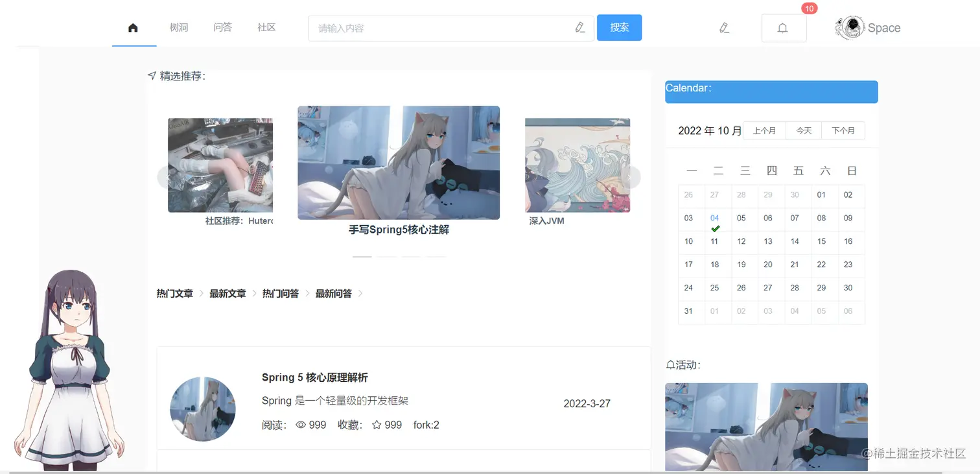Expand the 热门问答 section
Viewport: 980px width, 474px height.
coord(280,293)
